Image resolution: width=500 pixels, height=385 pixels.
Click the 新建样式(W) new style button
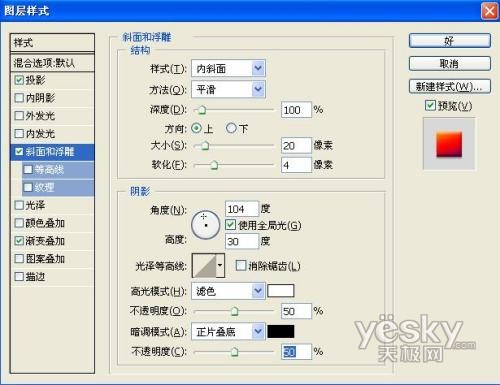pos(450,87)
